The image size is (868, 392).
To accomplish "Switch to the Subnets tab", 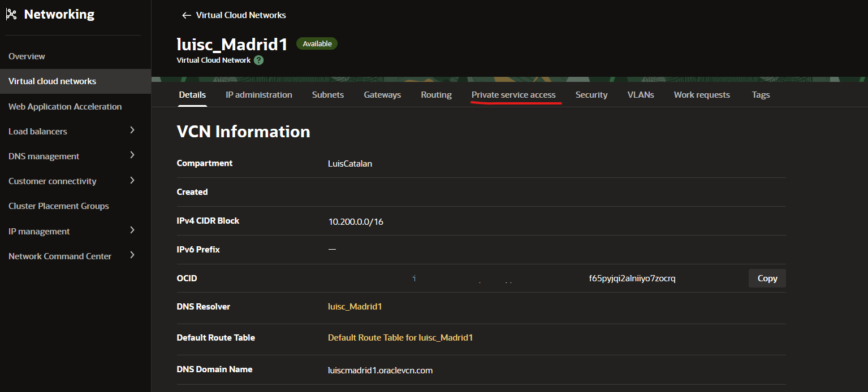I will (x=328, y=95).
